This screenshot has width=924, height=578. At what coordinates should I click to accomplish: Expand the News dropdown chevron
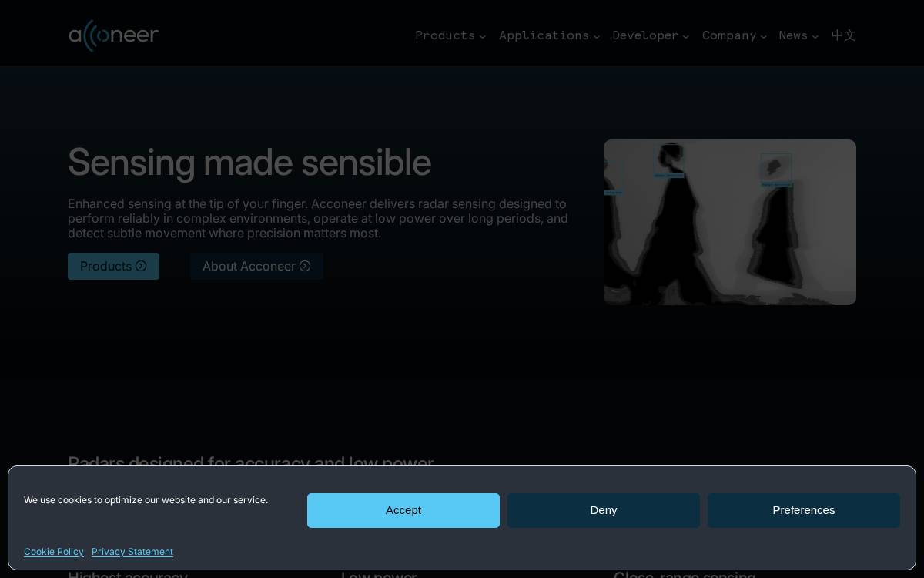point(815,36)
